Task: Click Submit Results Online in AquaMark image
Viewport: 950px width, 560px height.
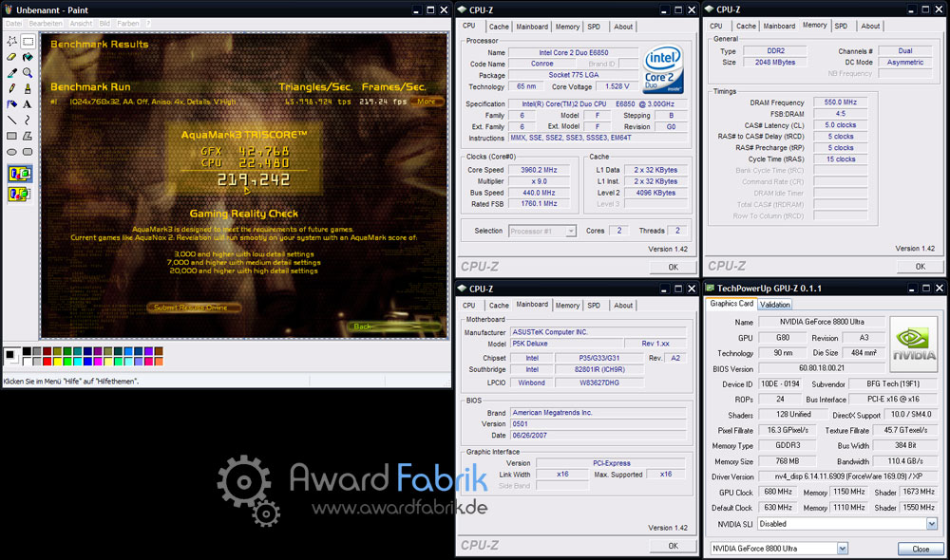Action: (x=192, y=308)
